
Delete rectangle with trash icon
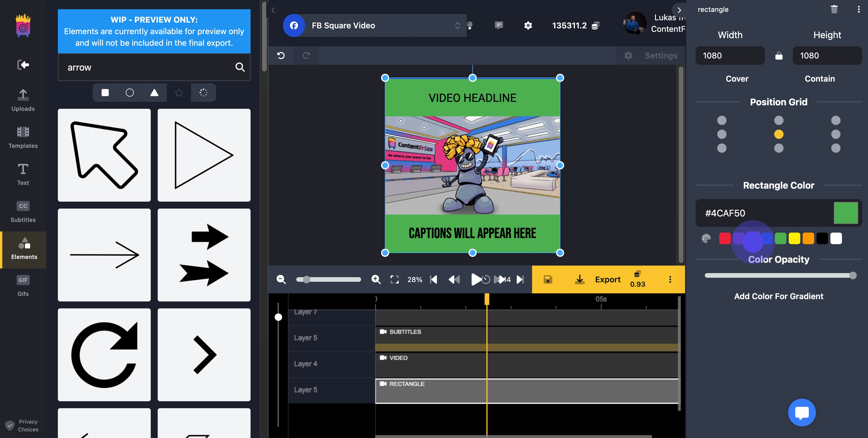coord(834,10)
